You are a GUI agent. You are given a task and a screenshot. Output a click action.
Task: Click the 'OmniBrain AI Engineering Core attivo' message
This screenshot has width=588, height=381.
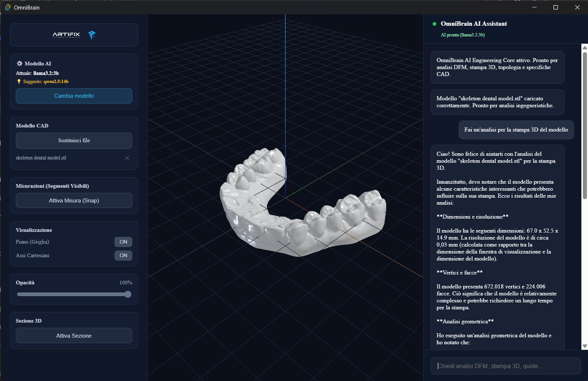tap(497, 67)
